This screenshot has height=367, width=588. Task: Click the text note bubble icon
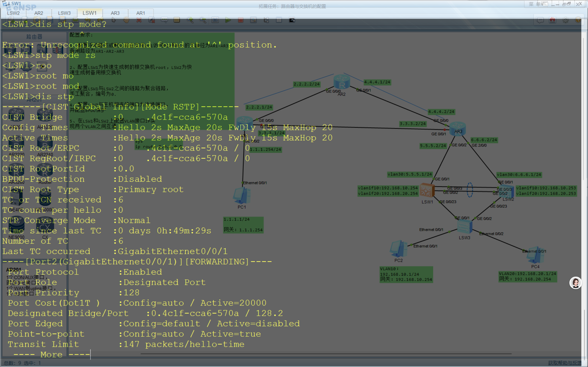(x=164, y=20)
